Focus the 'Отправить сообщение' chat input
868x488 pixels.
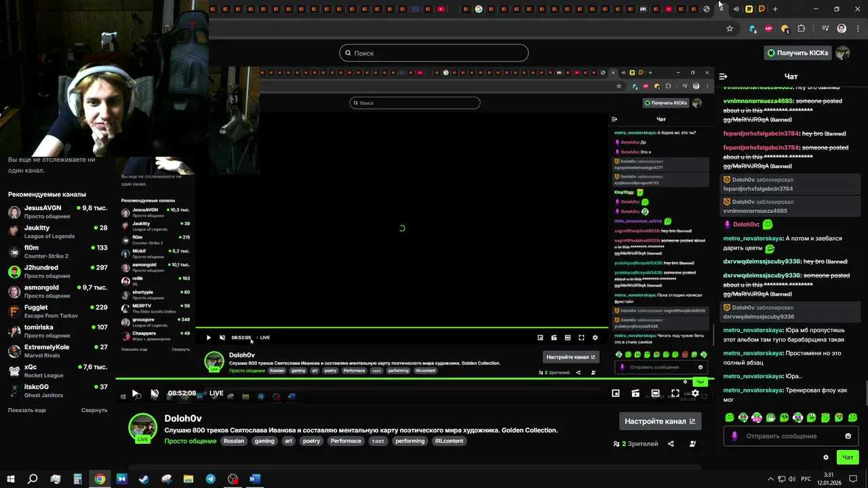[x=789, y=436]
